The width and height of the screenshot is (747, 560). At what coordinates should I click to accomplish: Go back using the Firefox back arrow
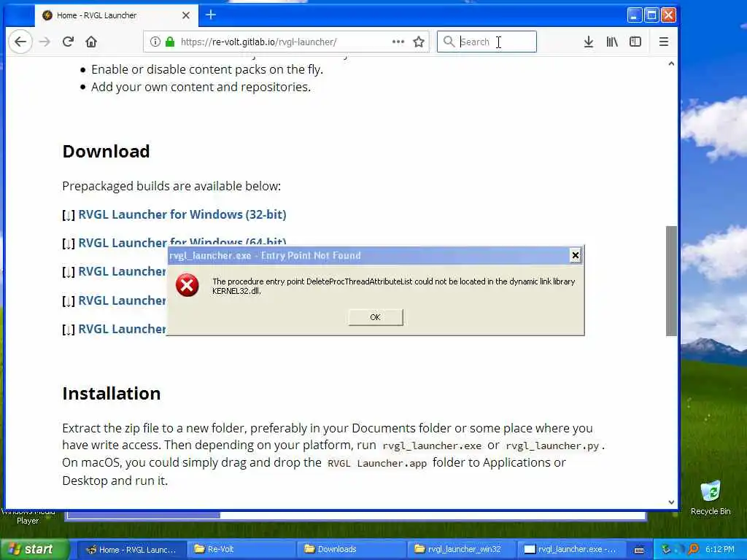click(x=20, y=42)
